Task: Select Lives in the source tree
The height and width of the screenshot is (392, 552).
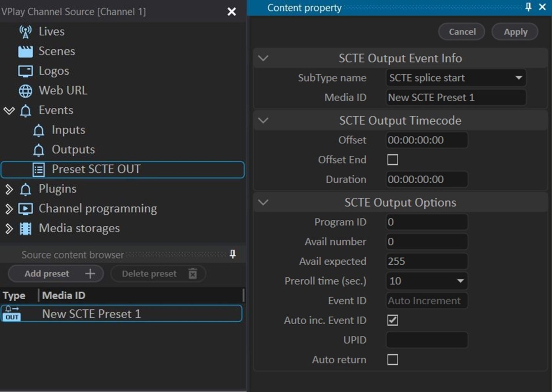Action: [x=52, y=32]
